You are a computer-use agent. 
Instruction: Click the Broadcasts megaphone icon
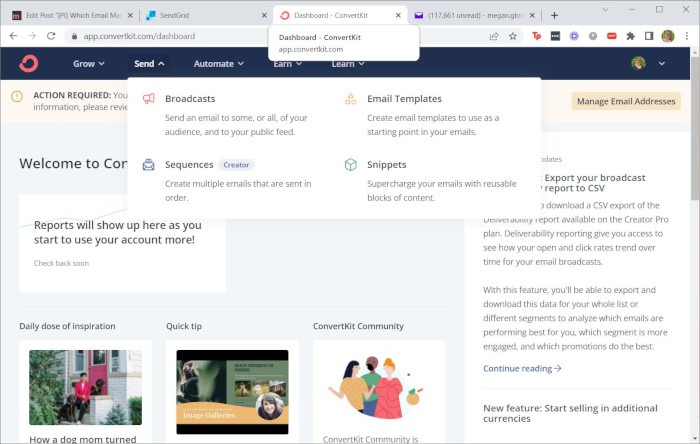(149, 99)
